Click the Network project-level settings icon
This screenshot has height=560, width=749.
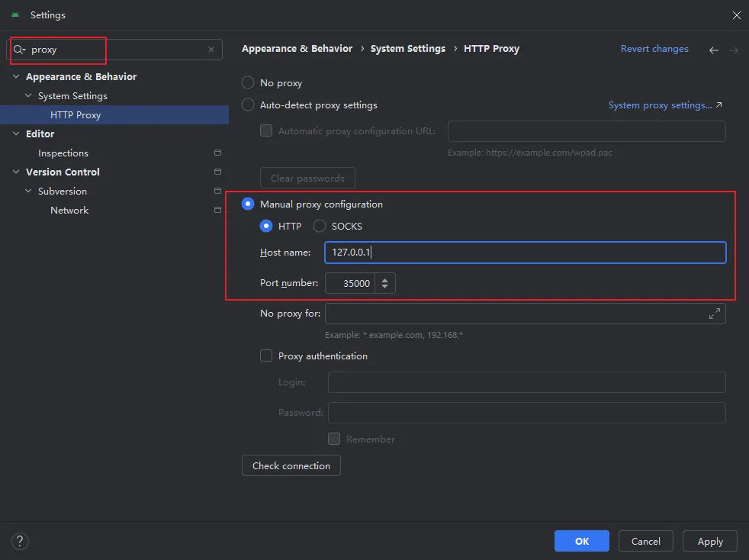coord(217,211)
